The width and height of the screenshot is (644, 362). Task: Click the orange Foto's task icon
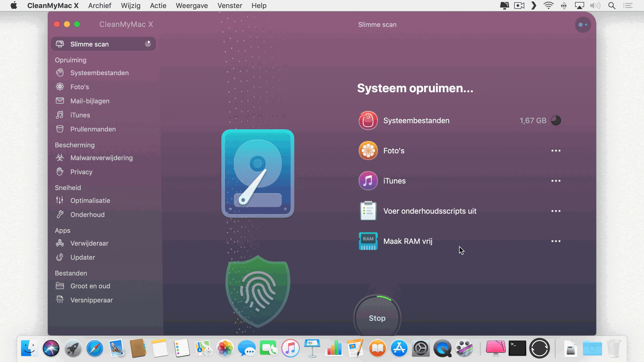(368, 150)
